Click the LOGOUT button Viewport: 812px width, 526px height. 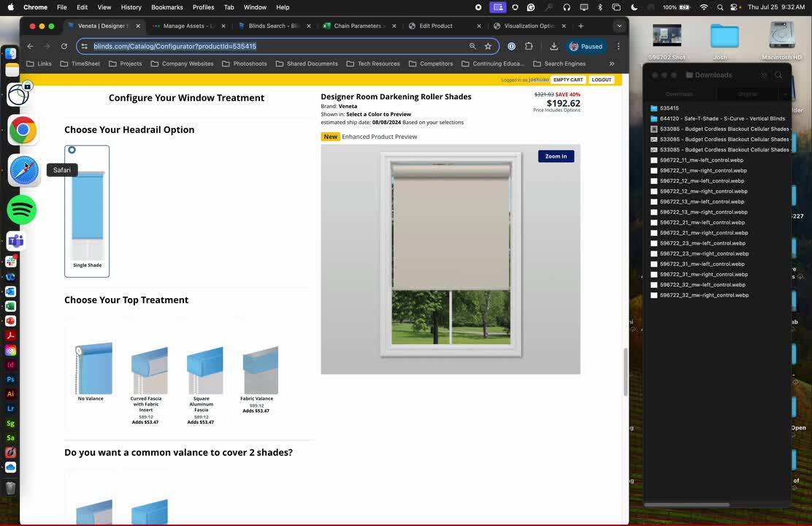click(x=601, y=80)
